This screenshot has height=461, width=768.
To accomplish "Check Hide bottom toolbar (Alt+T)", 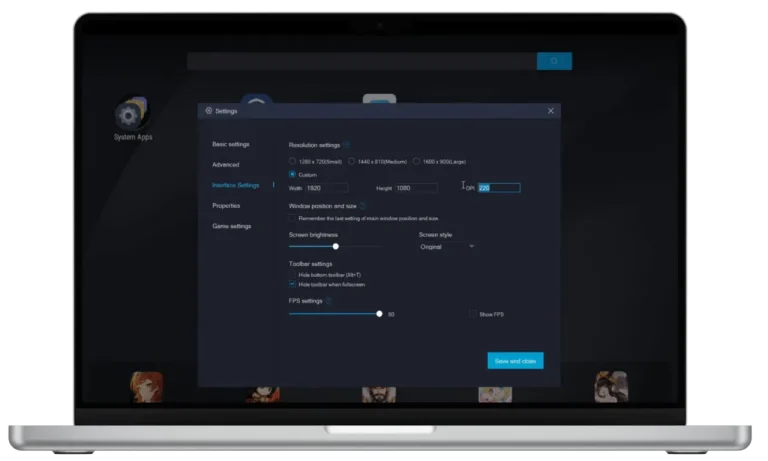I will point(292,275).
